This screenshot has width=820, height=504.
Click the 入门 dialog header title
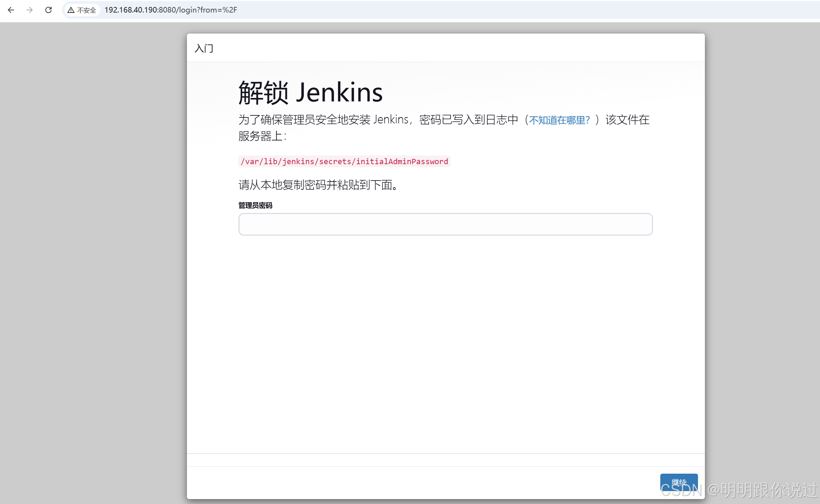[x=204, y=48]
